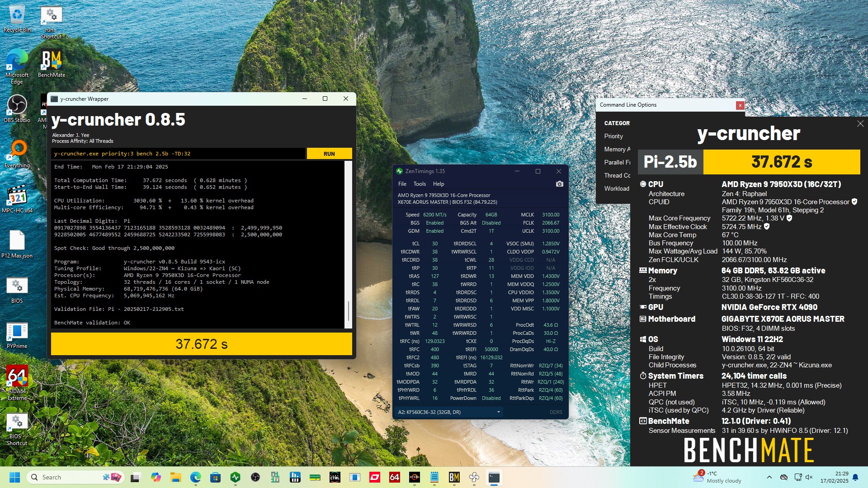The width and height of the screenshot is (868, 488).
Task: Launch Microsoft Edge from the desktop
Action: pos(17,66)
